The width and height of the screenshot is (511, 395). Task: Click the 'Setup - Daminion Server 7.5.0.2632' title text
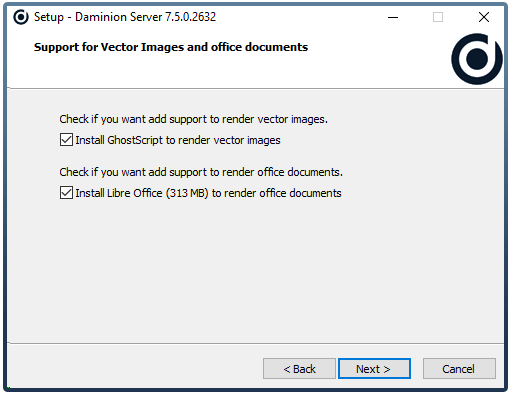pyautogui.click(x=125, y=17)
